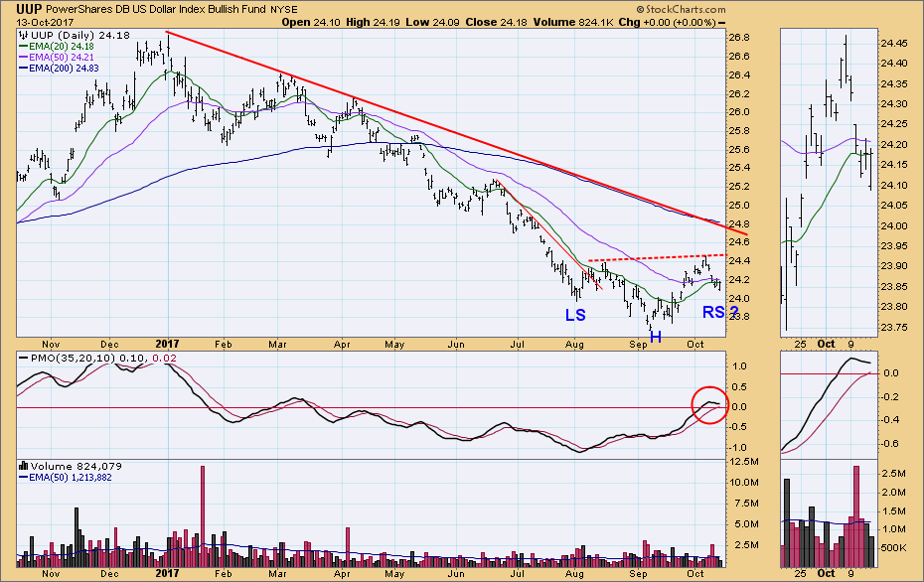This screenshot has height=582, width=924.
Task: Click the EMA(200) 24.83 legend entry
Action: (59, 69)
